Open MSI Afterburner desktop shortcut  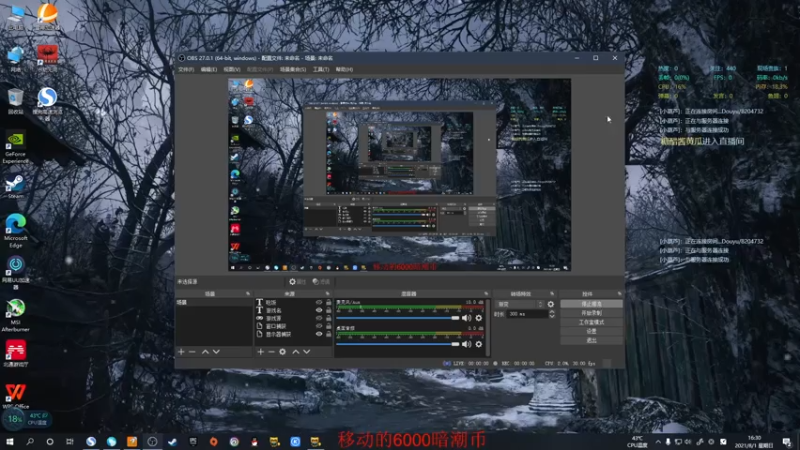pyautogui.click(x=15, y=315)
